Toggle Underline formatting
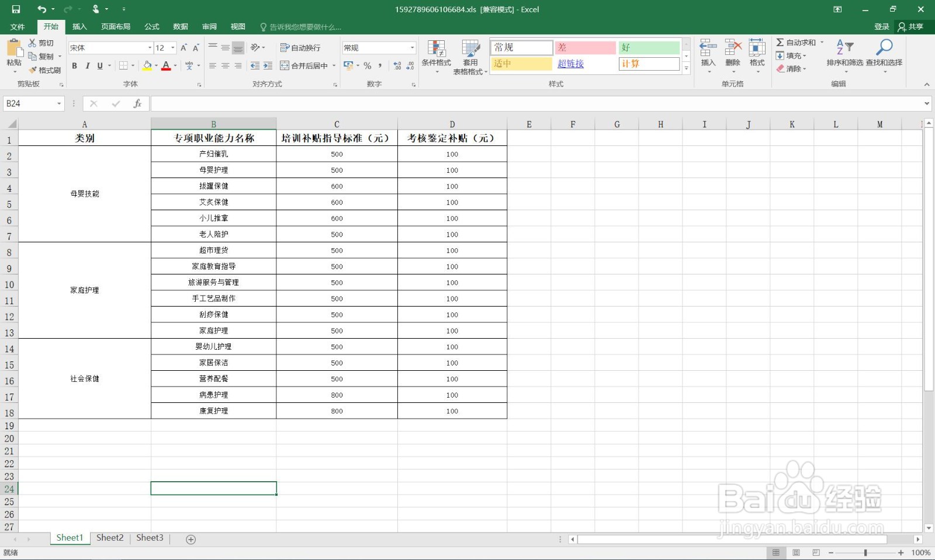The image size is (935, 560). tap(100, 66)
